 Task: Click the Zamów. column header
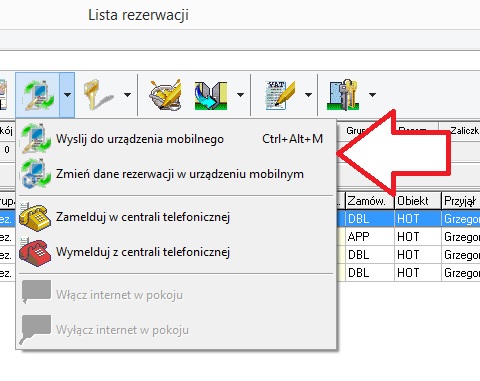(370, 201)
